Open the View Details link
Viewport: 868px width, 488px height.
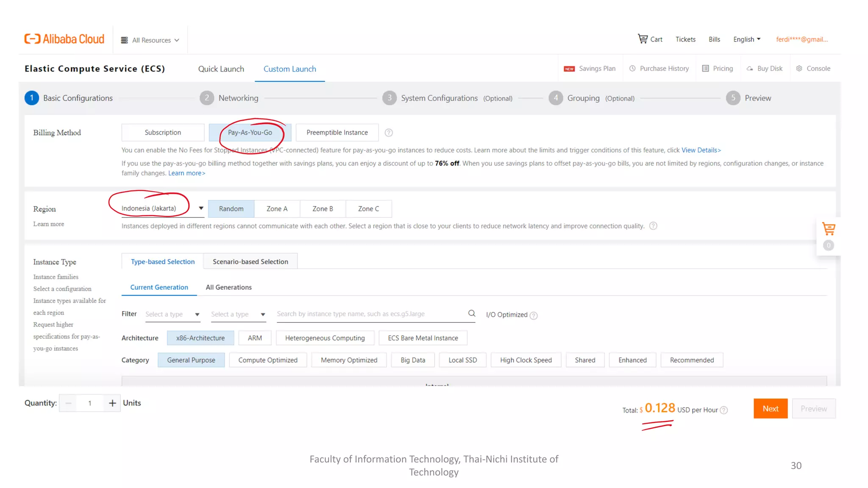click(x=701, y=150)
